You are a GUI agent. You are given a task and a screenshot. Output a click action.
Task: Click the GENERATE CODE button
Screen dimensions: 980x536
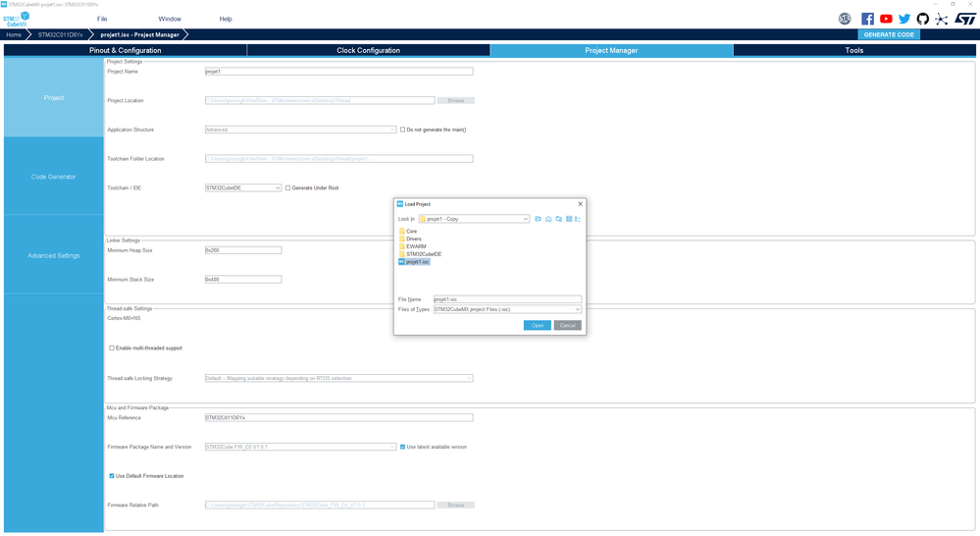click(x=889, y=34)
